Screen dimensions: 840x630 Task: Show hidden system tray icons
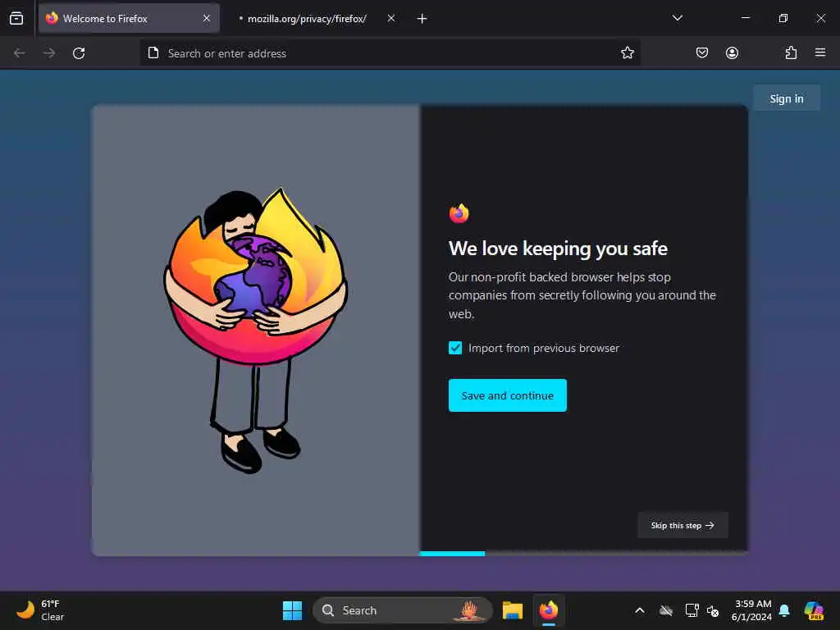point(640,610)
